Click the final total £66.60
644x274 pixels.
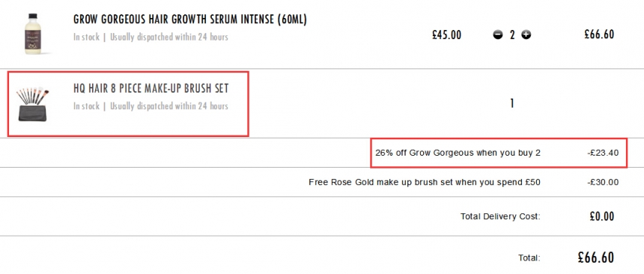click(596, 258)
